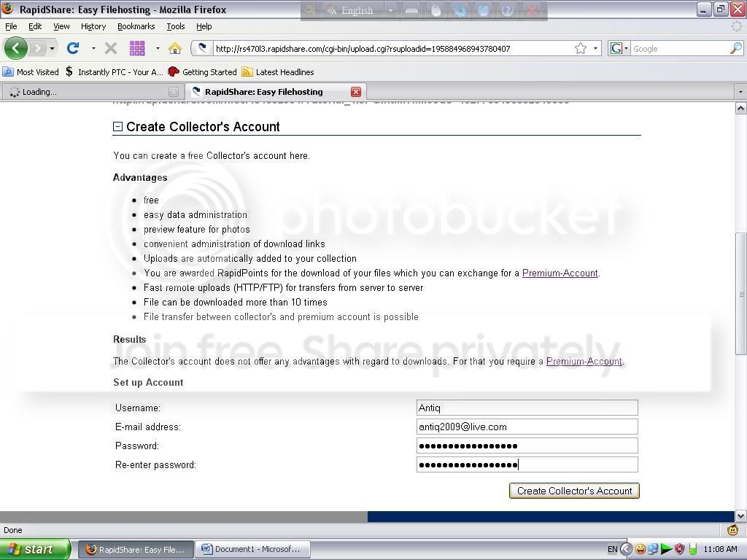Click the EN language indicator in taskbar

[x=612, y=550]
